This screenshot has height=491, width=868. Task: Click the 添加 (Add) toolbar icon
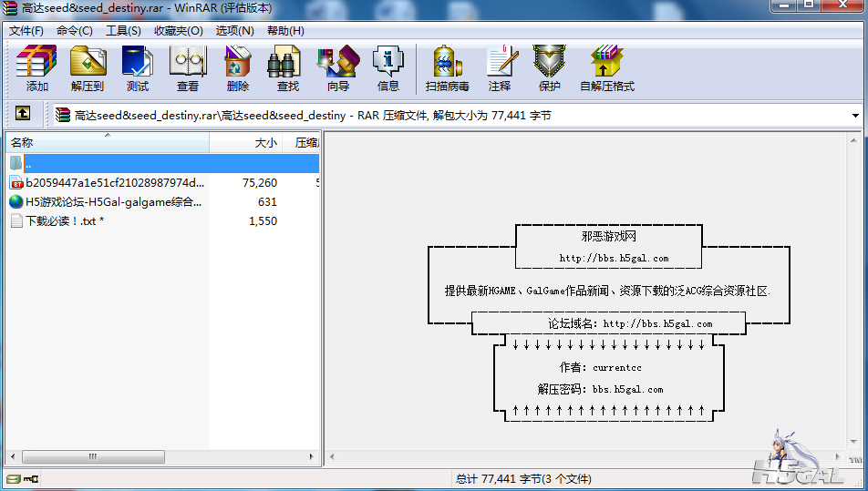pyautogui.click(x=36, y=68)
